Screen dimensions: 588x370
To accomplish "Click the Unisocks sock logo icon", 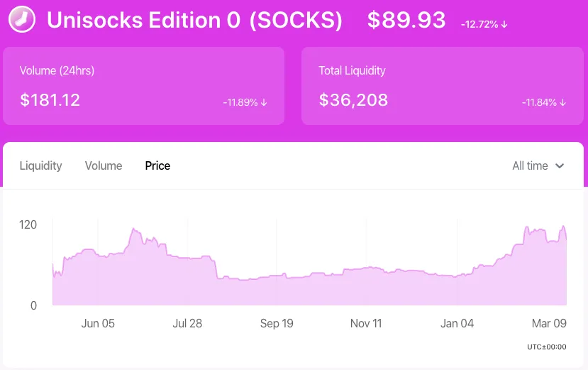I will coord(22,19).
